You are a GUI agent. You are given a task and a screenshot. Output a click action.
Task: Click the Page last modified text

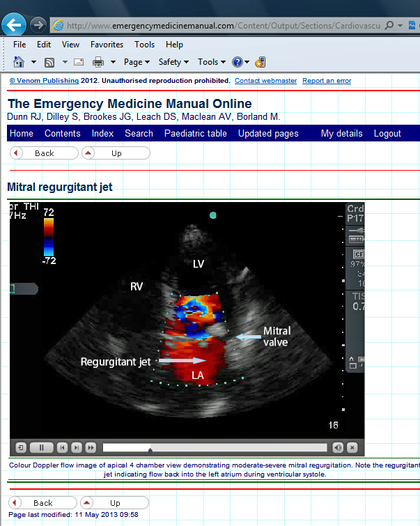point(73,515)
